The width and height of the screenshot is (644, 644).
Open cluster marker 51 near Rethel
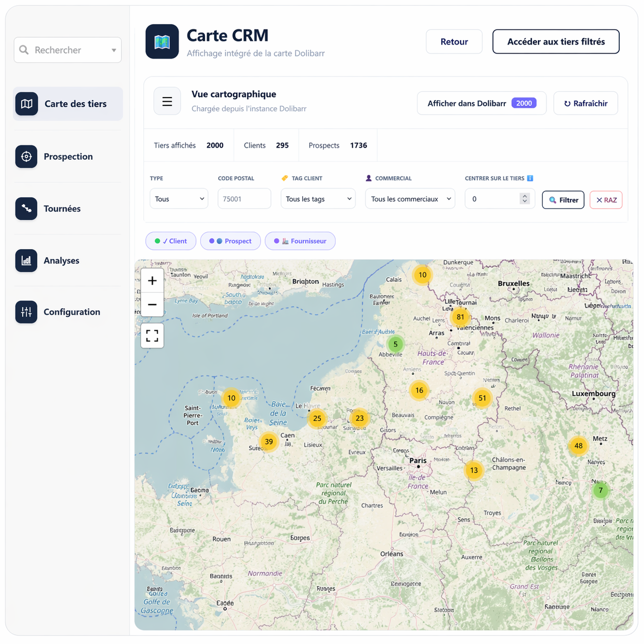[482, 398]
